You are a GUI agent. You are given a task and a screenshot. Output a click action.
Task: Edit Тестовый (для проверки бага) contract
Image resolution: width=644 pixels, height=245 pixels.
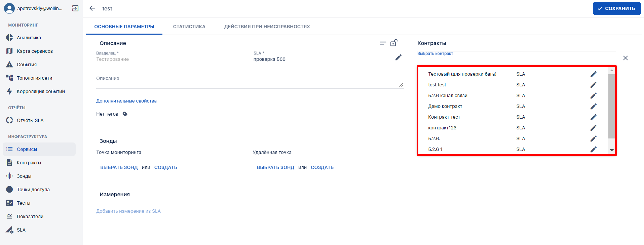(x=594, y=74)
